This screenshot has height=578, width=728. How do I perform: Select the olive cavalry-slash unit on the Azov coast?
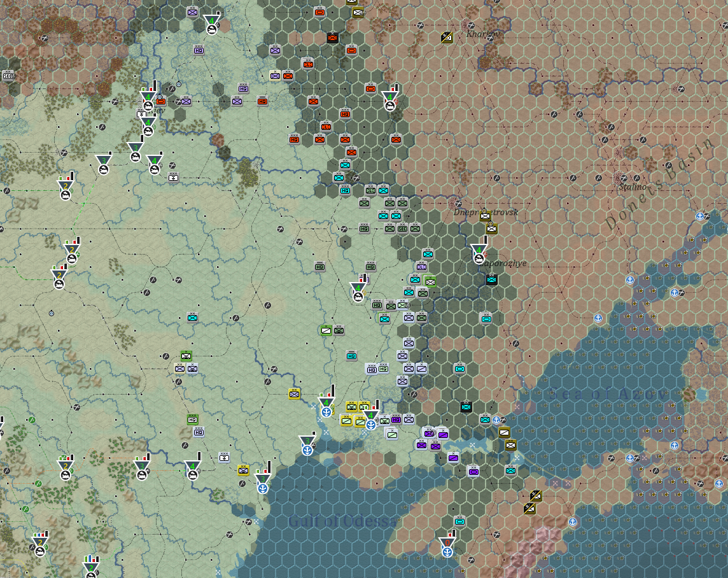(x=504, y=432)
